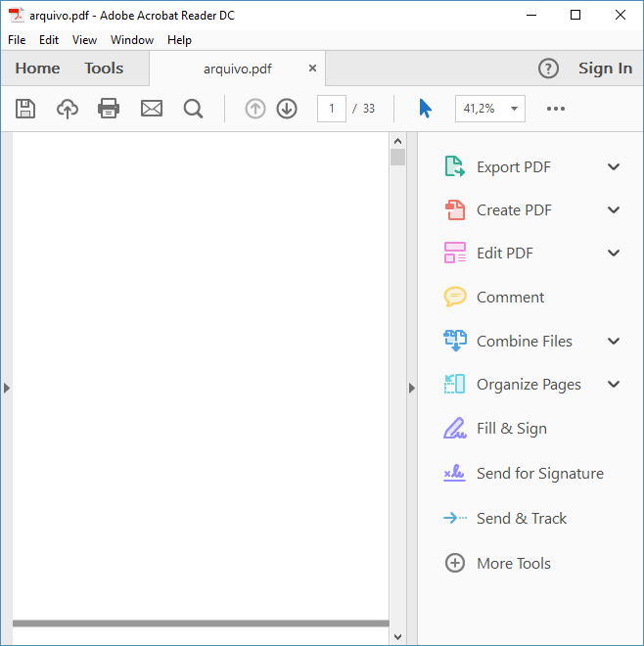This screenshot has height=646, width=644.
Task: Activate the selection arrow tool
Action: point(425,109)
